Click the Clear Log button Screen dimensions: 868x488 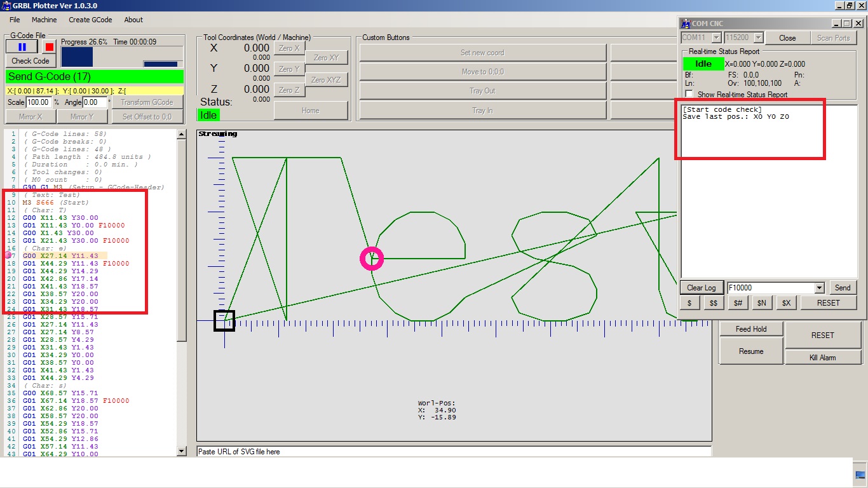[702, 288]
